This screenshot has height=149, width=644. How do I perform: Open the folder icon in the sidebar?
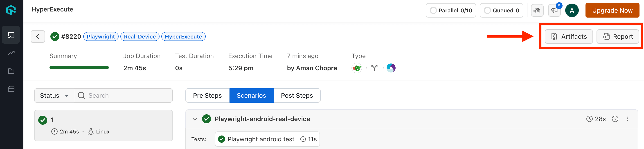click(11, 71)
